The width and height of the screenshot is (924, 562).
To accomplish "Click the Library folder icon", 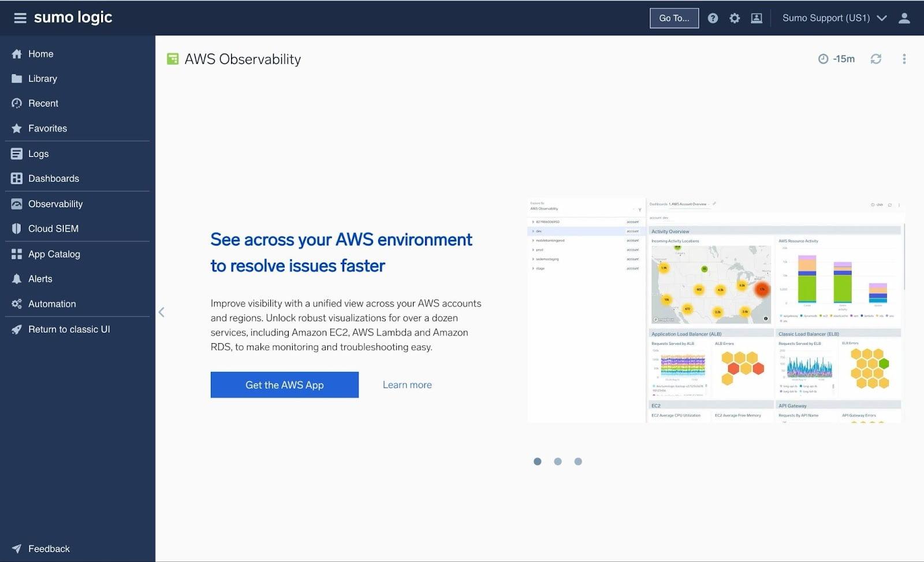I will click(17, 79).
